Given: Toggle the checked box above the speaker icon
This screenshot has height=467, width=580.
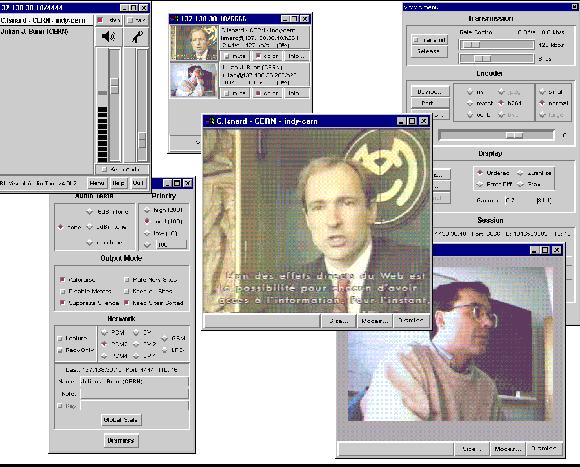Looking at the screenshot, I should (x=100, y=20).
